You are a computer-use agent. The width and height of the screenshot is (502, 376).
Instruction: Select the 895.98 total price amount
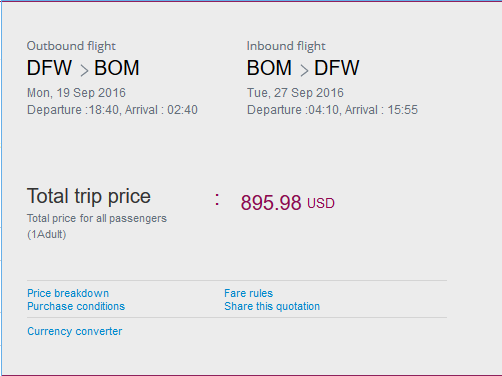coord(271,203)
